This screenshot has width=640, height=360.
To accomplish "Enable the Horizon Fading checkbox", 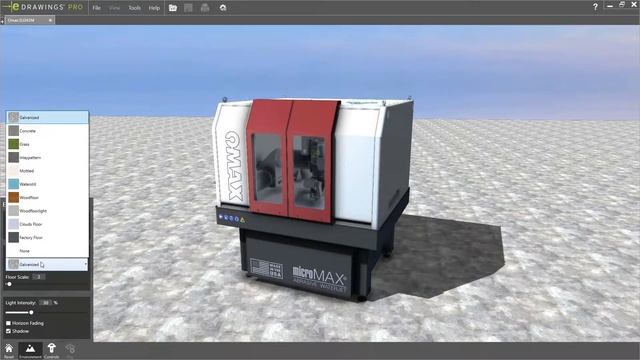I will [8, 323].
